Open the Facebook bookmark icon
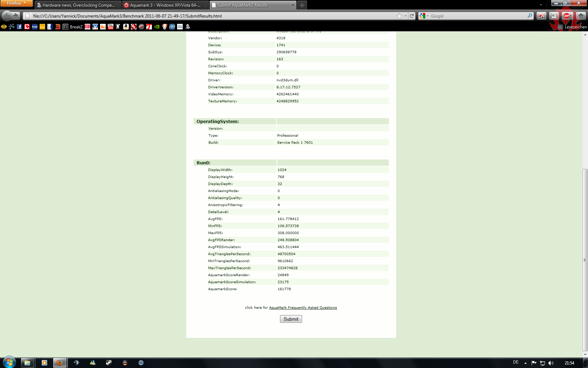 click(19, 27)
